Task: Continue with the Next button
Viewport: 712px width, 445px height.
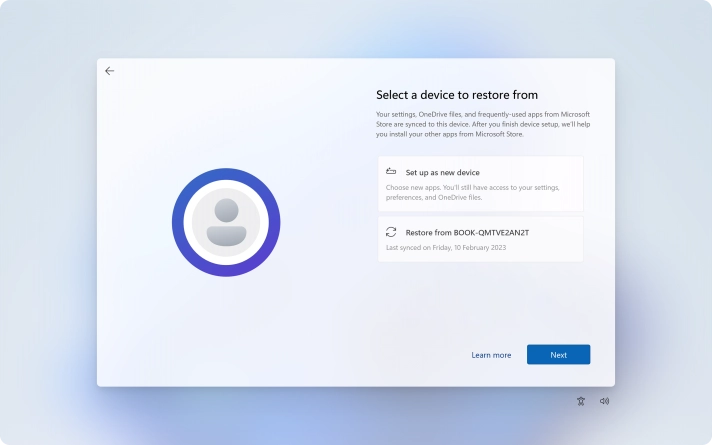Action: click(559, 355)
